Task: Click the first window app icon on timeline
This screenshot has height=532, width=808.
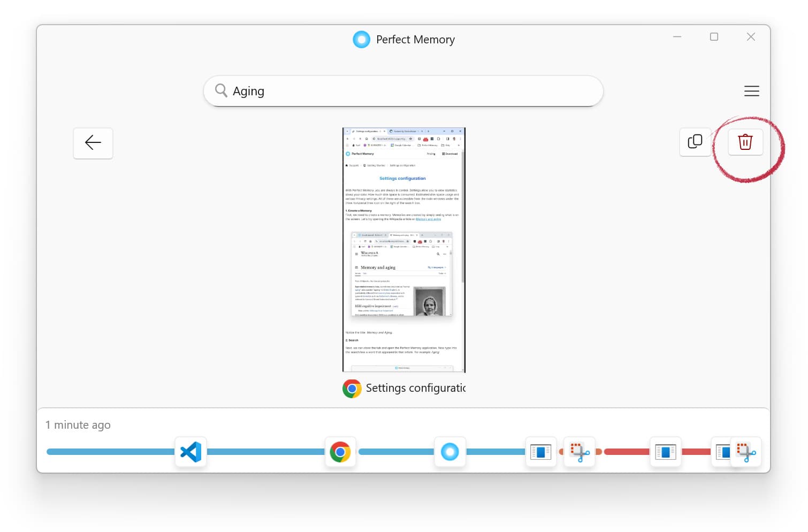Action: (x=540, y=452)
